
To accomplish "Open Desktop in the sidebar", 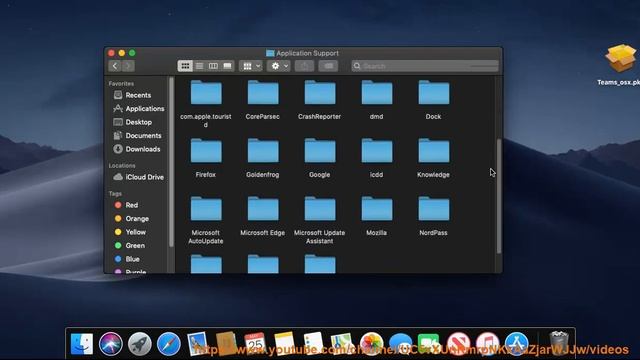I will tap(133, 122).
